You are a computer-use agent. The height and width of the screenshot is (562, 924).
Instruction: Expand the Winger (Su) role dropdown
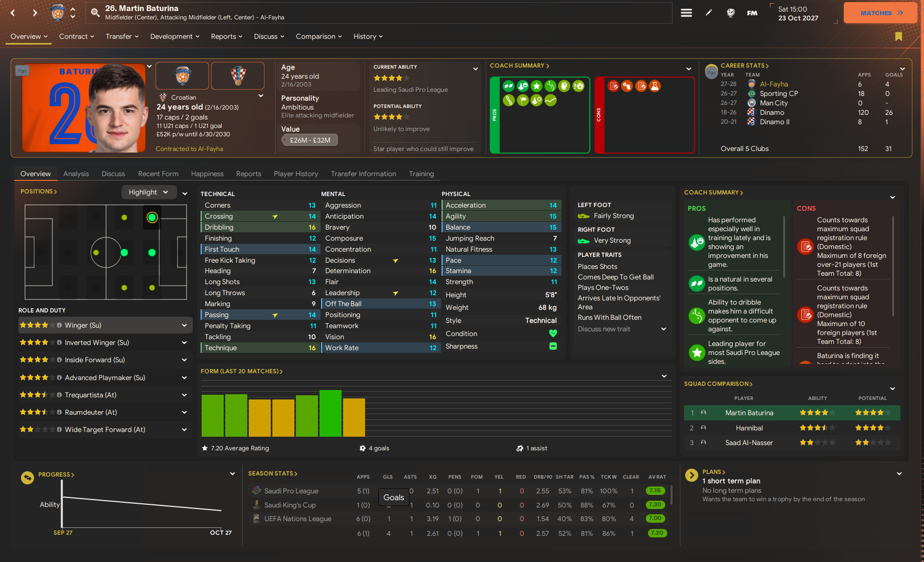click(184, 326)
